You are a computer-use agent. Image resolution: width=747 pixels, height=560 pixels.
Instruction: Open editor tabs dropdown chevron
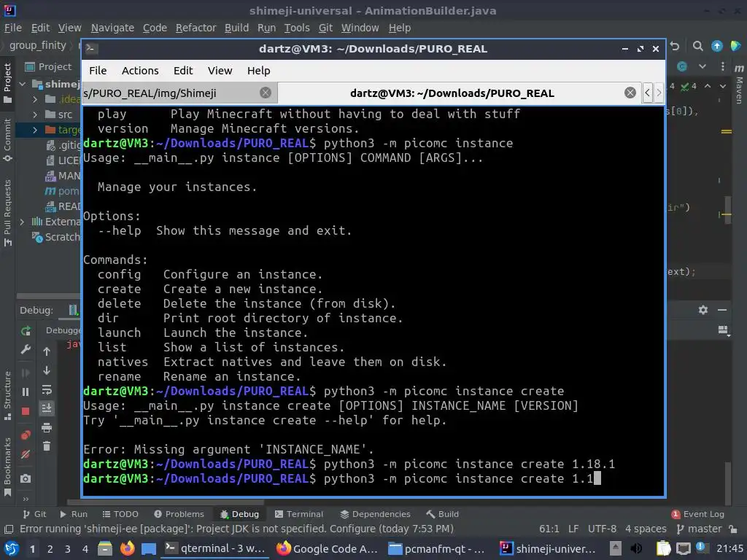[x=703, y=66]
